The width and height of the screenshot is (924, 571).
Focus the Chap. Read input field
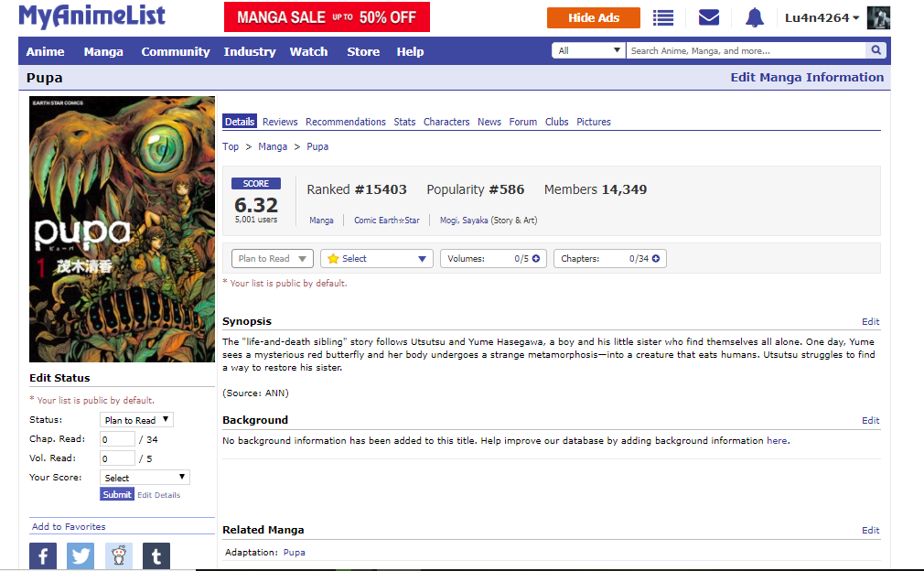point(117,439)
